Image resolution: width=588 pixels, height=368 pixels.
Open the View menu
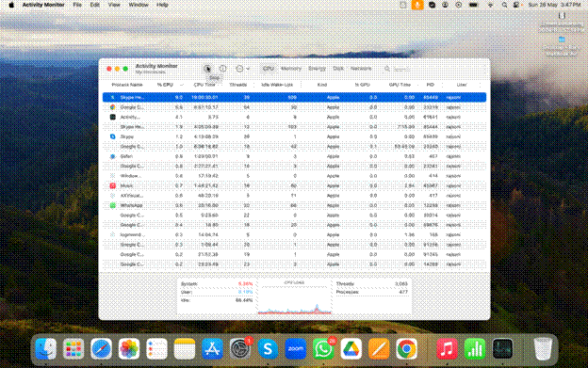tap(114, 5)
